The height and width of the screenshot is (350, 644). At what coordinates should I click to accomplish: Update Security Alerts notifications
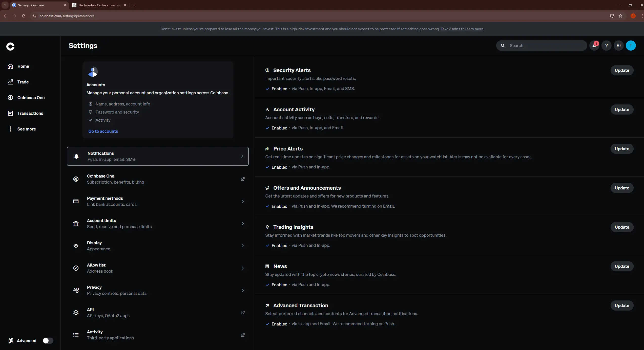point(622,70)
